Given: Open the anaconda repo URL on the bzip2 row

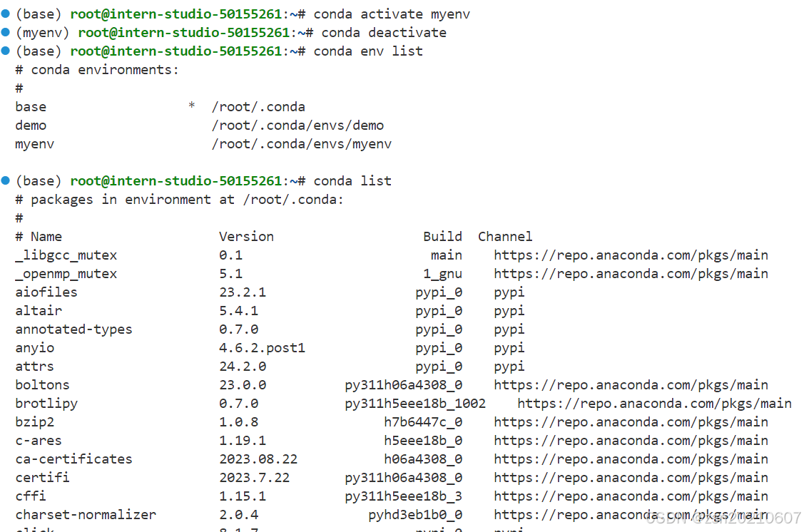Looking at the screenshot, I should coord(631,421).
